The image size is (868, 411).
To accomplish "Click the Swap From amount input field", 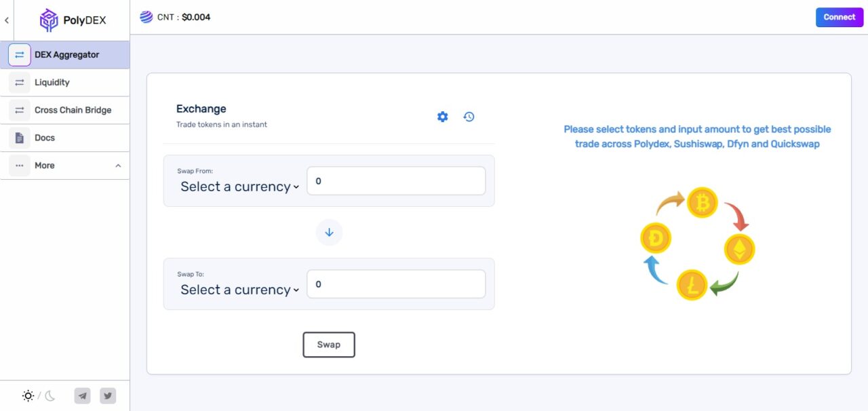I will [x=396, y=181].
